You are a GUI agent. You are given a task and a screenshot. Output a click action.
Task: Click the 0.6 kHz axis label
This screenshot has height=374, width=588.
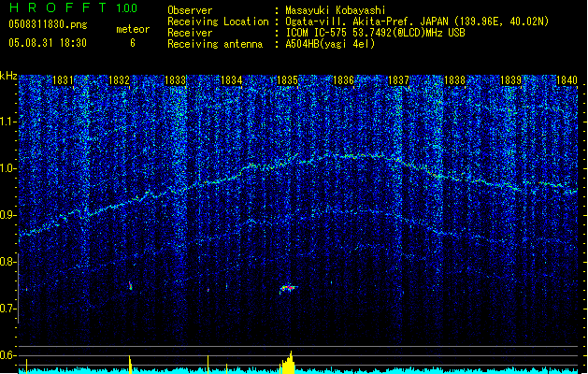pyautogui.click(x=7, y=355)
